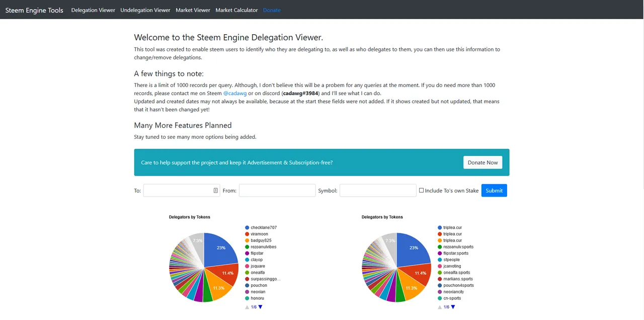Viewport: 644px width, 320px height.
Task: Switch to Undelegation Viewer
Action: click(x=145, y=10)
